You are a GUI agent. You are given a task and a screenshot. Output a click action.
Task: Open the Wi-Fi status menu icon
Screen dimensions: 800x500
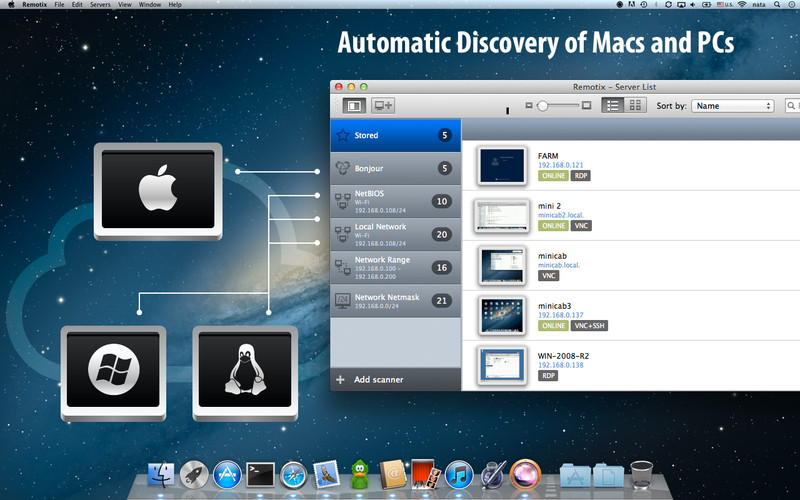coord(741,5)
